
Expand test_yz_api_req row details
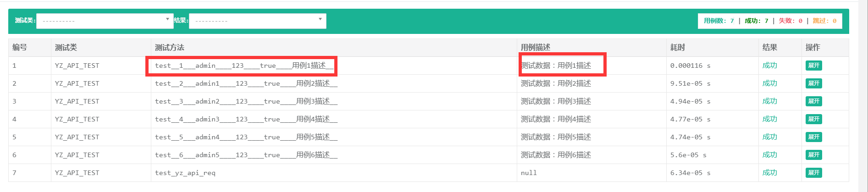click(813, 173)
